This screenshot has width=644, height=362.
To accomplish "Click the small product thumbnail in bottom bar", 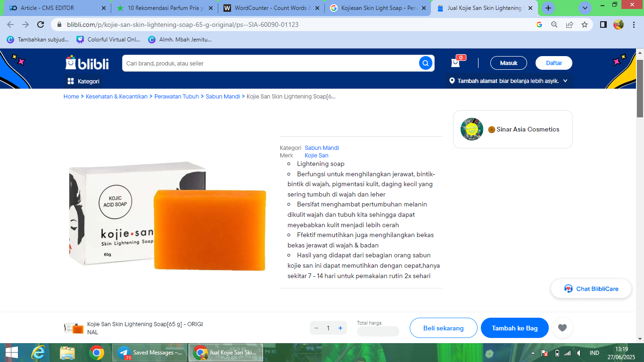I will click(x=74, y=328).
